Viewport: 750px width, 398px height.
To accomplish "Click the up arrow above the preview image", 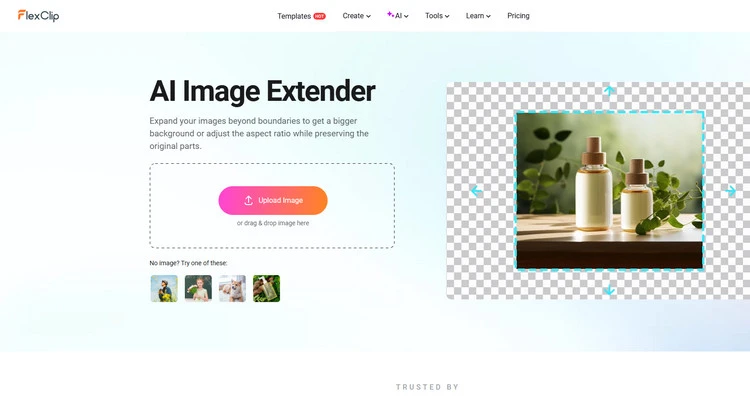I will 609,90.
